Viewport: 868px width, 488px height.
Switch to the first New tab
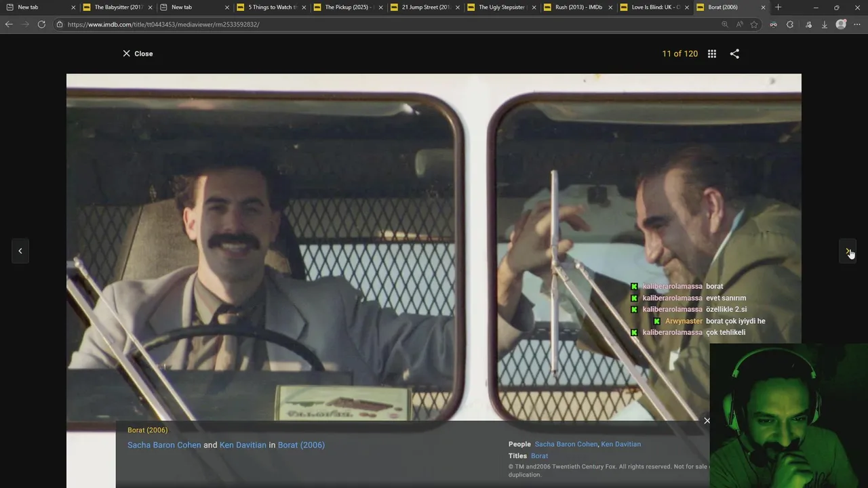click(x=39, y=7)
